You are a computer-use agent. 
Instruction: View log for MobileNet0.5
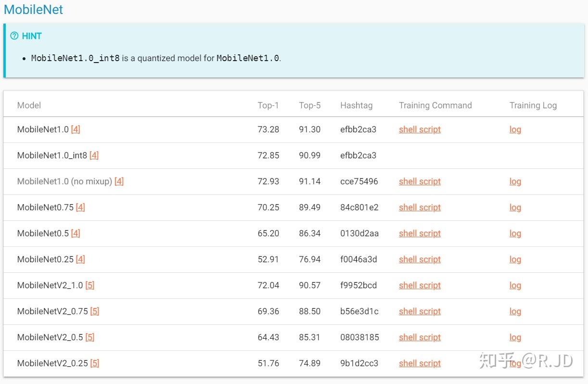[515, 233]
